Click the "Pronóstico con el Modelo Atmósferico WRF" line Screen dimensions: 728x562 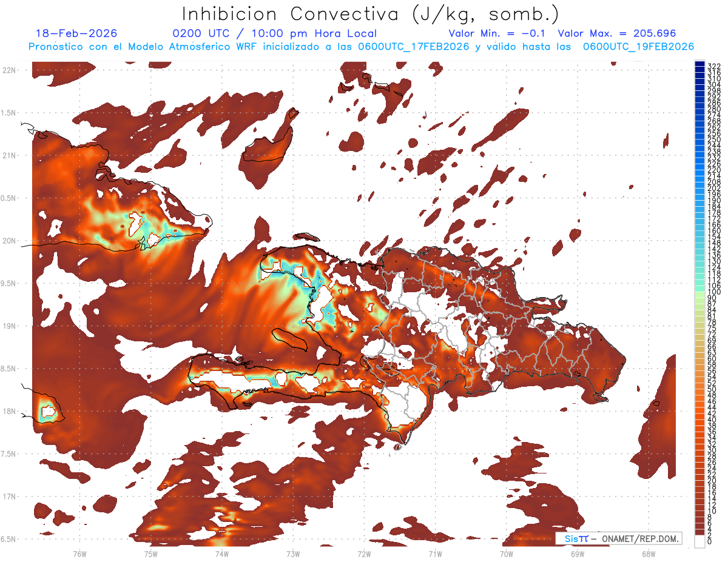(362, 47)
